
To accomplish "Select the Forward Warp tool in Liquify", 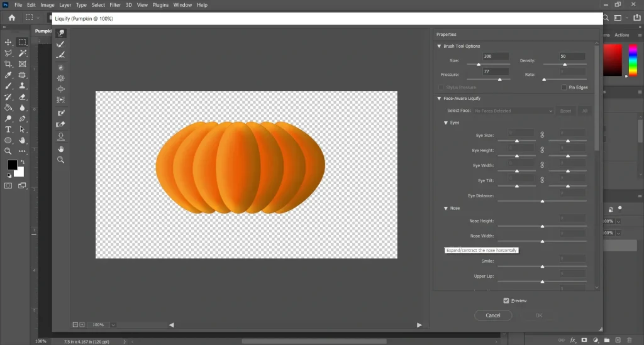I will pyautogui.click(x=61, y=33).
